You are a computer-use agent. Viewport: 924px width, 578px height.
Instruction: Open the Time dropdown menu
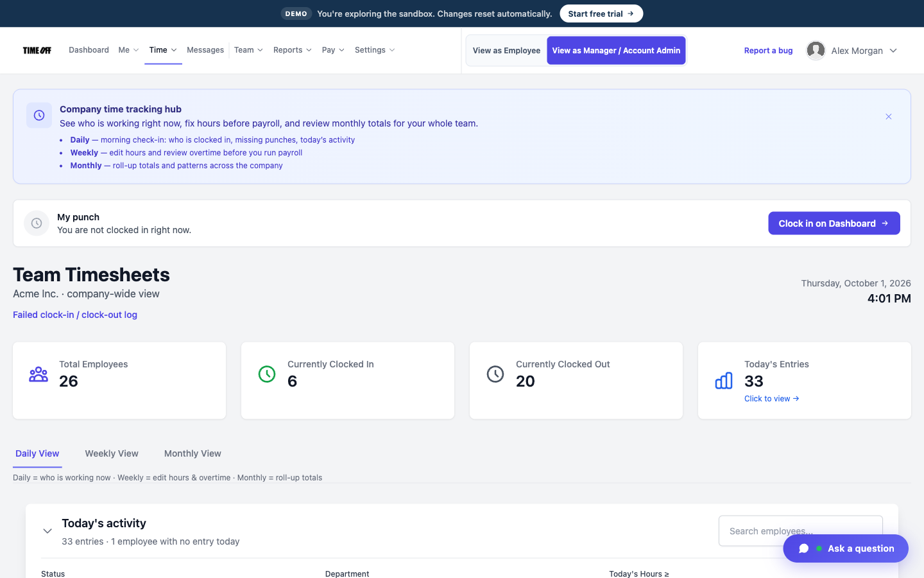tap(163, 50)
